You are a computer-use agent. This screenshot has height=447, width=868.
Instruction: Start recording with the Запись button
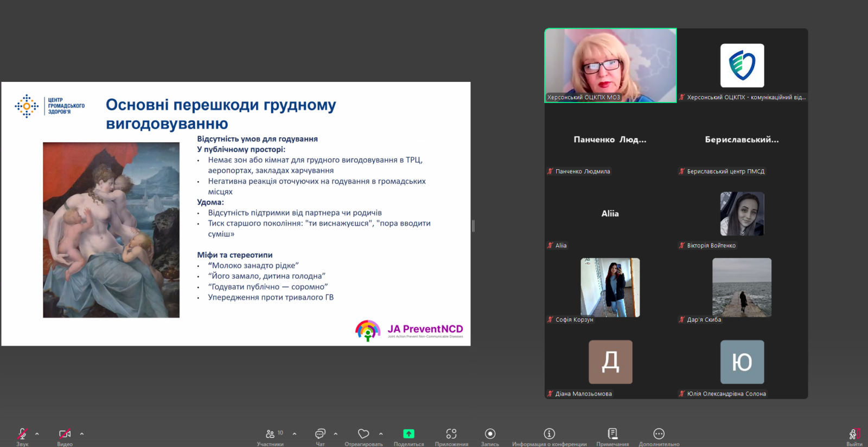click(x=490, y=434)
